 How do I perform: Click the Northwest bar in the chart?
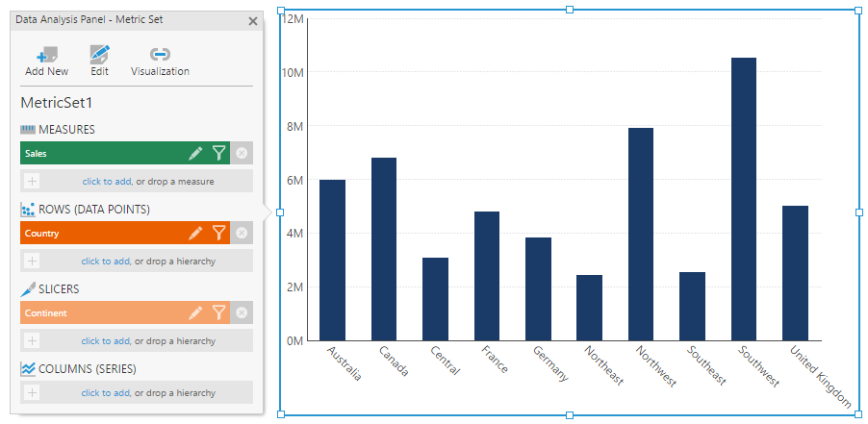(x=640, y=234)
